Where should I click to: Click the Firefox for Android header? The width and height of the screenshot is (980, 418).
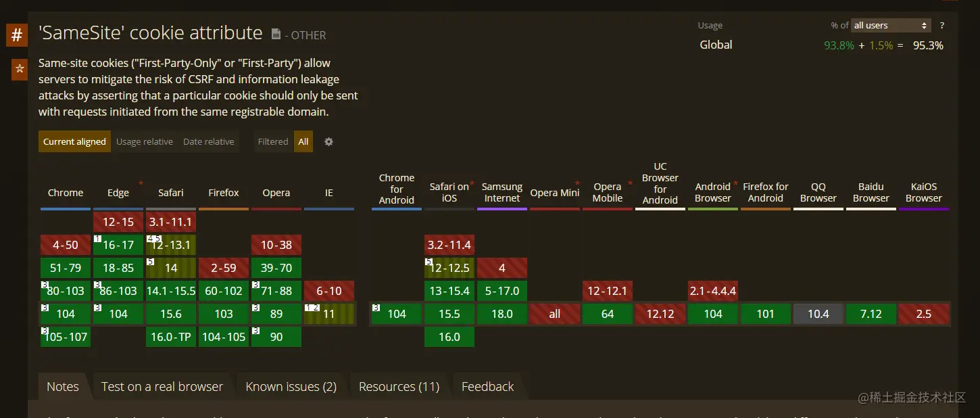coord(766,192)
